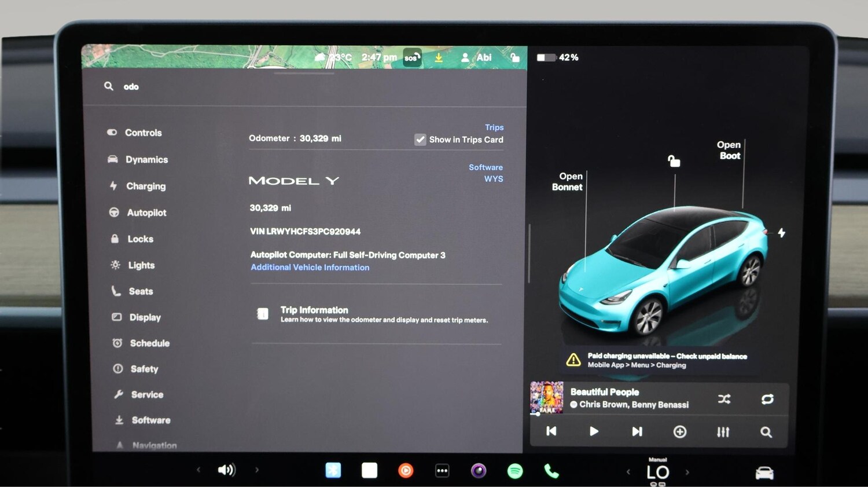Tap Open Boot on the car view
The width and height of the screenshot is (868, 487).
tap(729, 150)
